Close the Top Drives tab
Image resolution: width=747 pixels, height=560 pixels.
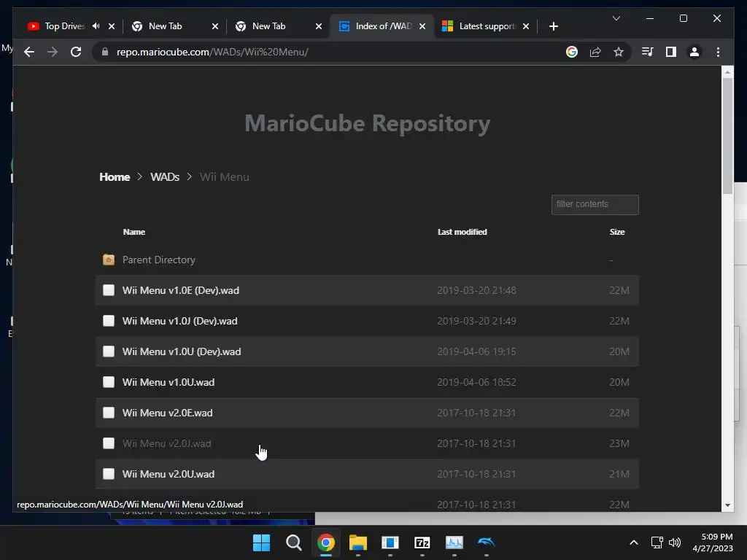point(112,26)
